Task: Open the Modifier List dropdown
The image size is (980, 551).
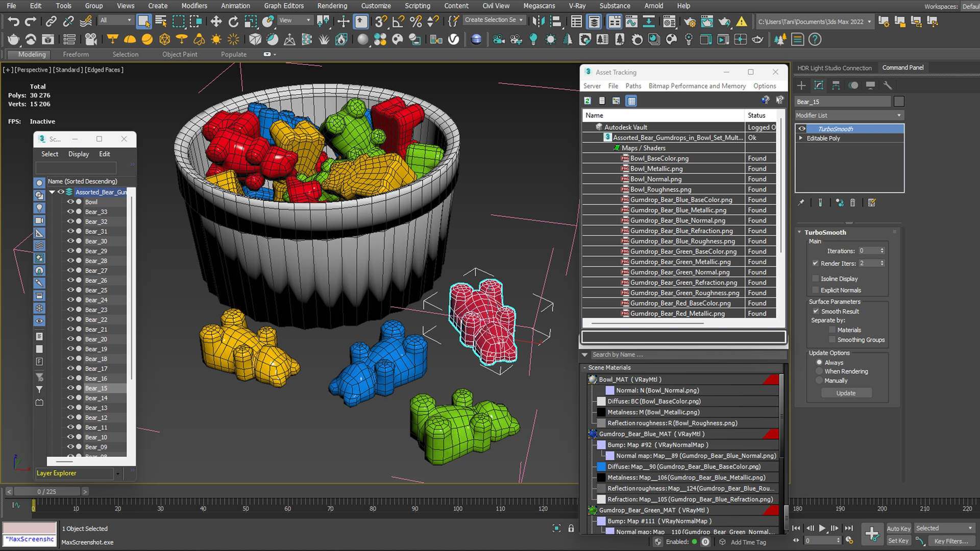Action: pyautogui.click(x=849, y=115)
